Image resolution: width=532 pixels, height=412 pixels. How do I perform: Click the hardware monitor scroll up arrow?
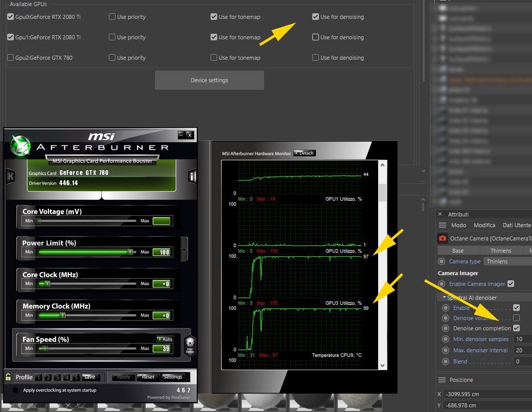[382, 165]
